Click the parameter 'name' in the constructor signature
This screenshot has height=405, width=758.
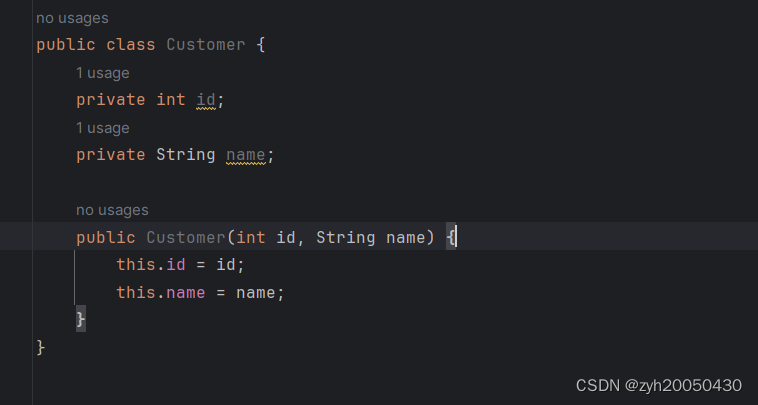(x=405, y=238)
